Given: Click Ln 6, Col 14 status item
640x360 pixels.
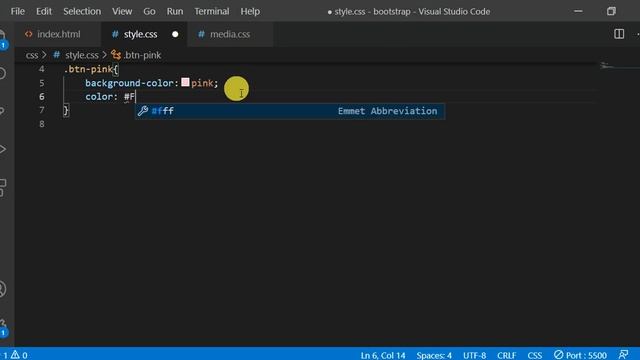Looking at the screenshot, I should pos(382,355).
